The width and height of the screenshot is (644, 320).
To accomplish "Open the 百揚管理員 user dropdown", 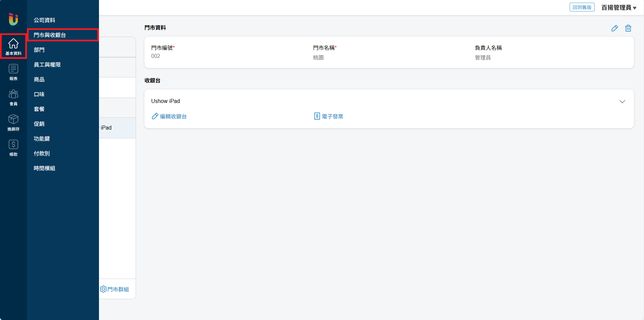I will pyautogui.click(x=618, y=8).
